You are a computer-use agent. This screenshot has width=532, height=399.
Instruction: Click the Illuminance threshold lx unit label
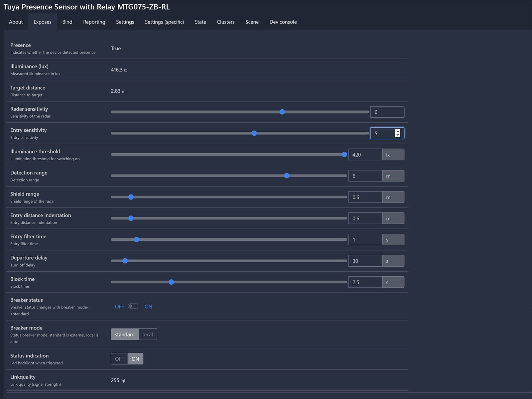pyautogui.click(x=393, y=155)
